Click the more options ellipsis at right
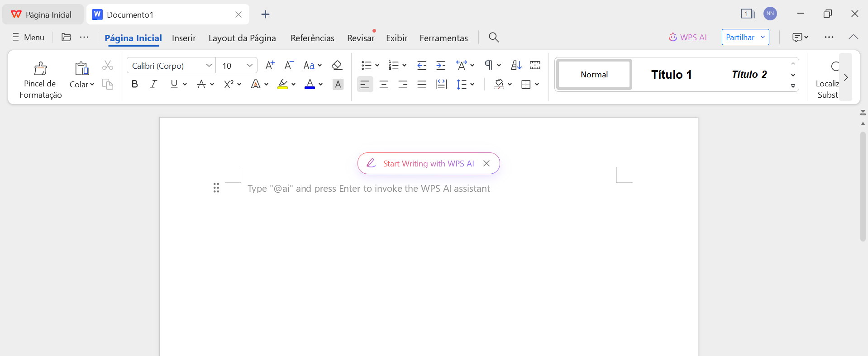Screen dimensions: 868x356 point(829,38)
